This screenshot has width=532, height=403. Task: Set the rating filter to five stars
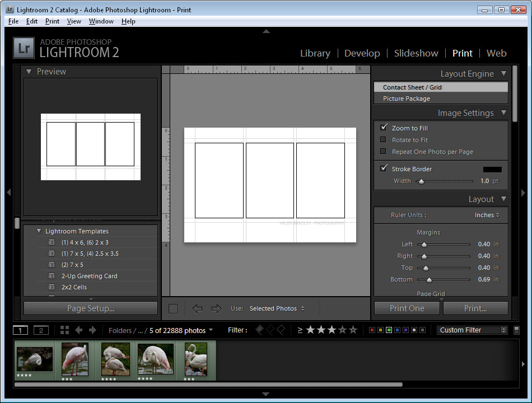(353, 330)
